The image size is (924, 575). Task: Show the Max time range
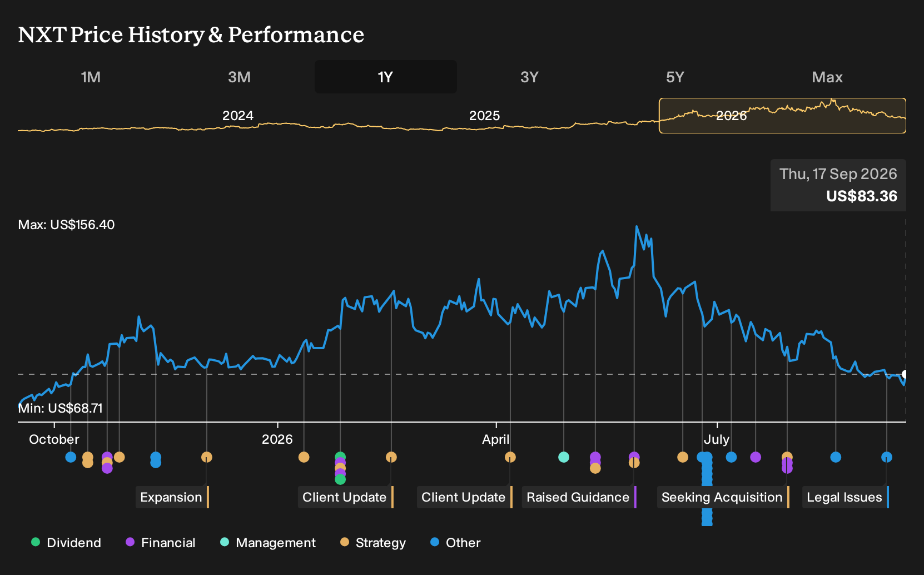pyautogui.click(x=827, y=77)
